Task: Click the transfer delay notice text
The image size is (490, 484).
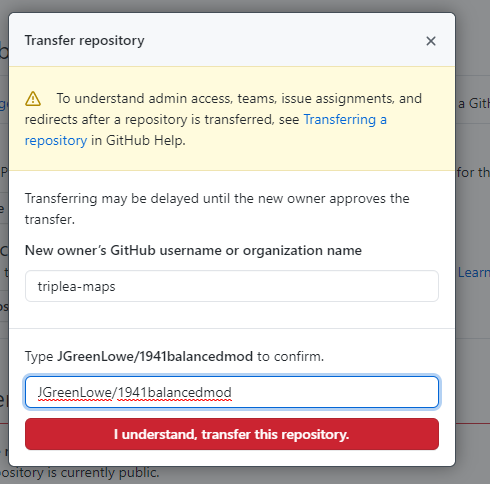Action: click(217, 209)
